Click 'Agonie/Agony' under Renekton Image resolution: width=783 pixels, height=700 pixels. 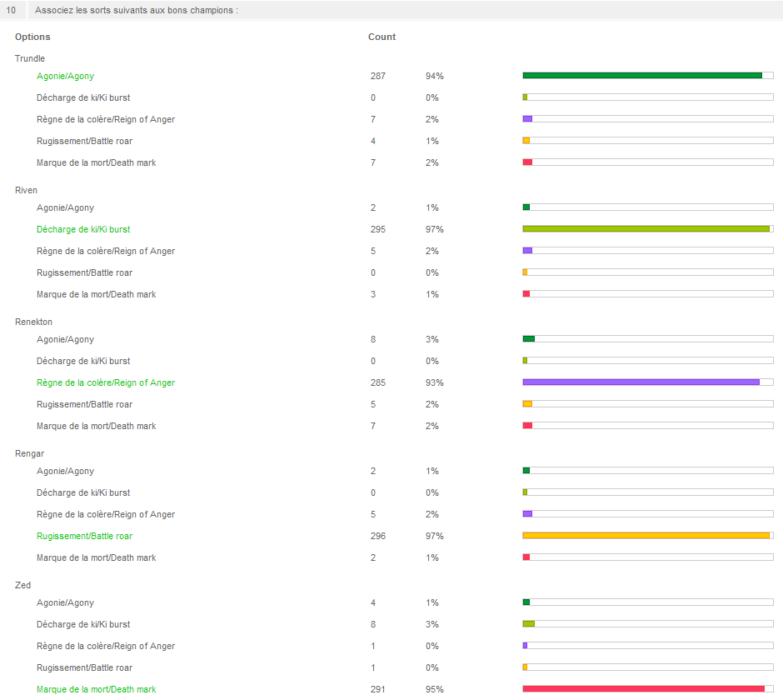66,339
